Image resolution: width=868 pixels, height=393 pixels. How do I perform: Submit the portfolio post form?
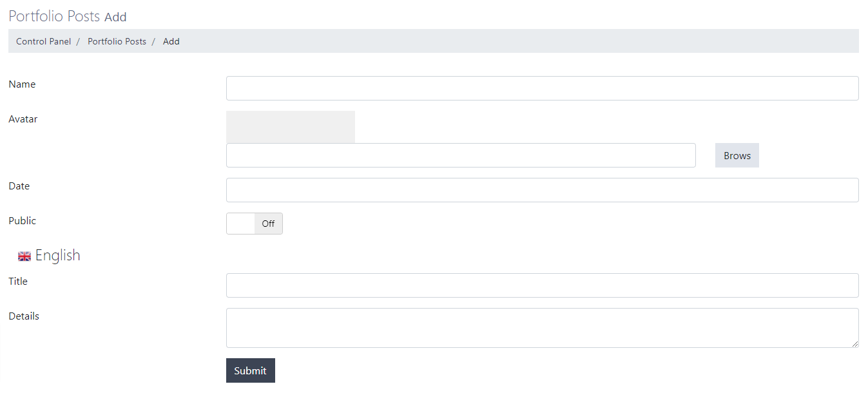click(250, 370)
